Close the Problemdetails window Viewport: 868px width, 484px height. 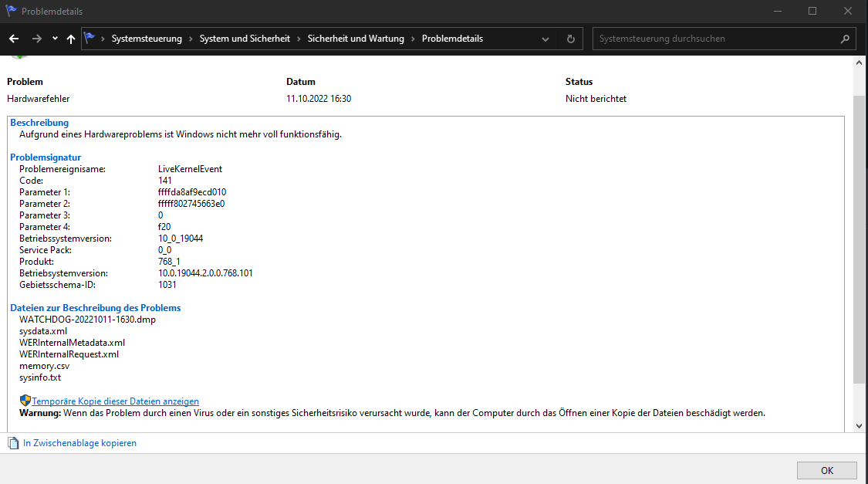pyautogui.click(x=847, y=11)
